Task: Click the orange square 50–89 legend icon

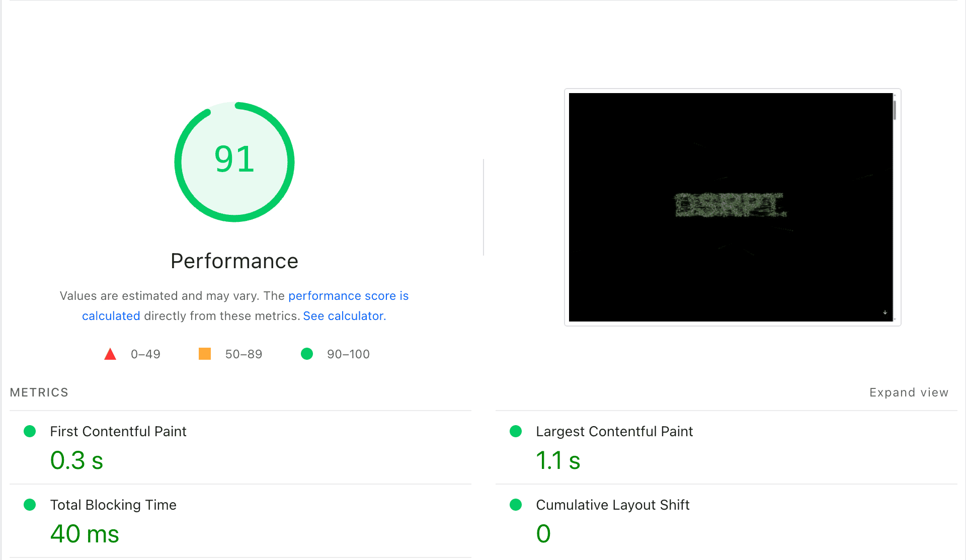Action: coord(205,354)
